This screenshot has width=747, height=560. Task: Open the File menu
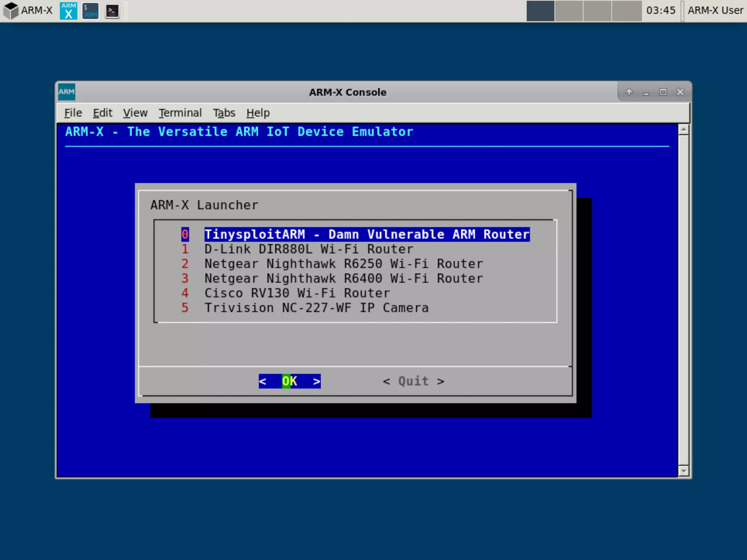point(73,113)
